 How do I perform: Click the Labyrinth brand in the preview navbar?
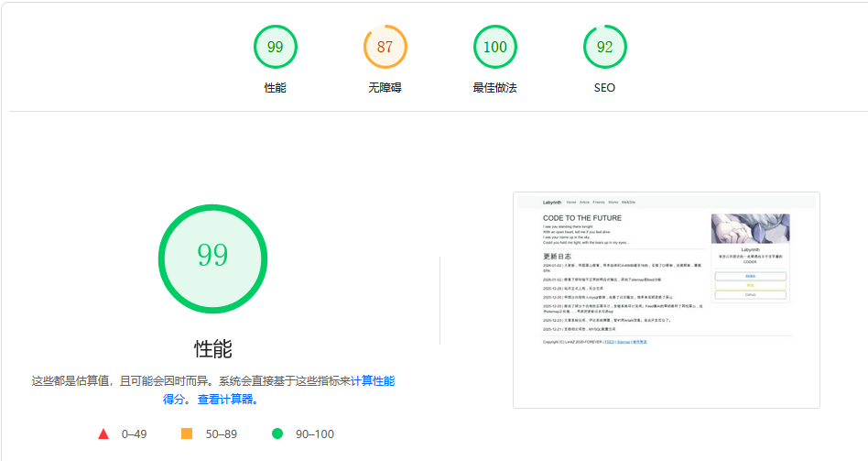click(551, 202)
